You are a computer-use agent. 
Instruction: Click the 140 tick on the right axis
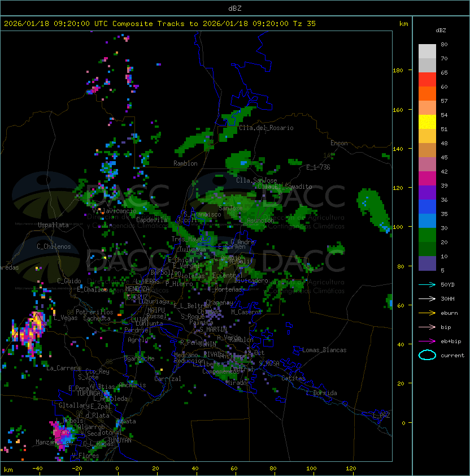click(x=398, y=149)
